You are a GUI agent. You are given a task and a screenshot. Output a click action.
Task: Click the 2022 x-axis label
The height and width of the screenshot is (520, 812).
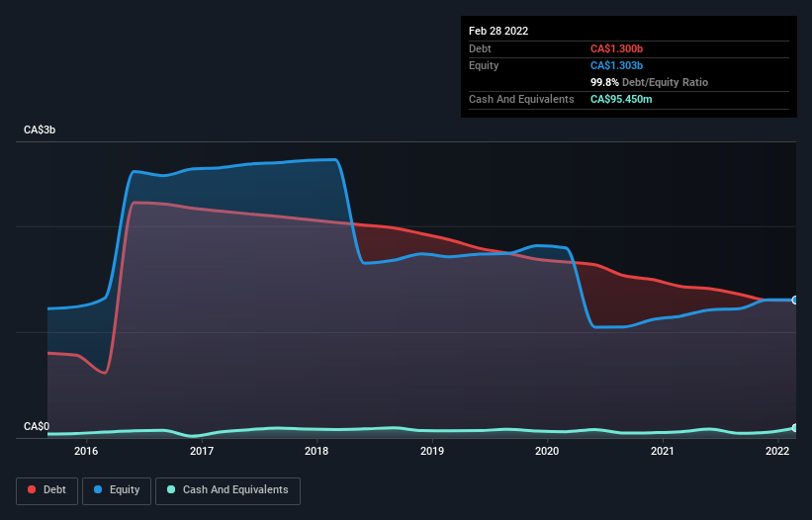(x=777, y=451)
